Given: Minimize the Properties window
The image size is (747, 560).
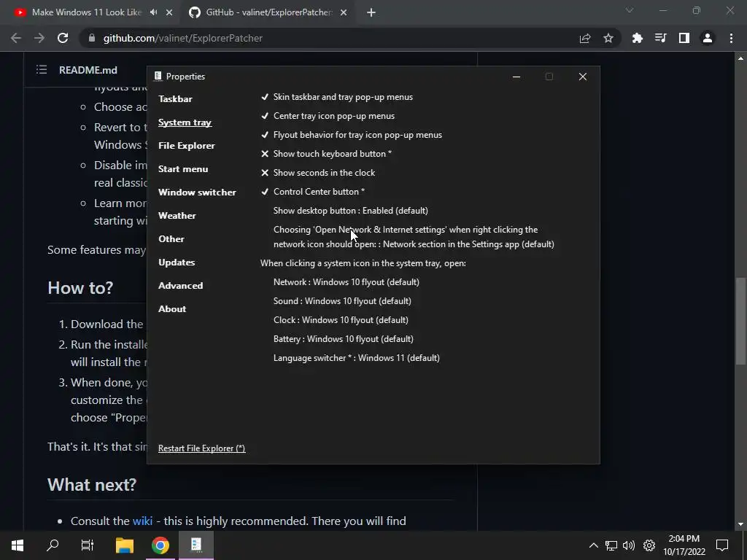Looking at the screenshot, I should tap(516, 77).
